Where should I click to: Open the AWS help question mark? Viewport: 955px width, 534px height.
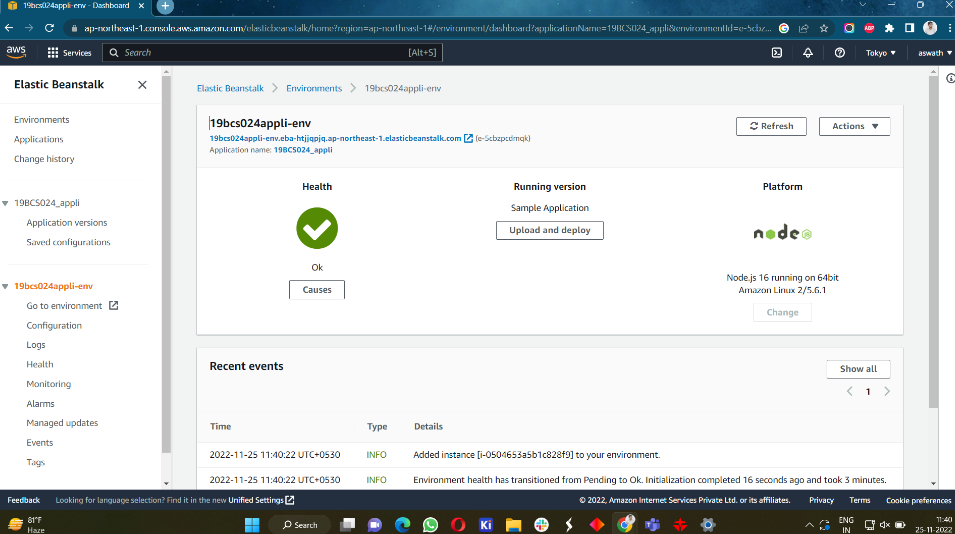839,53
